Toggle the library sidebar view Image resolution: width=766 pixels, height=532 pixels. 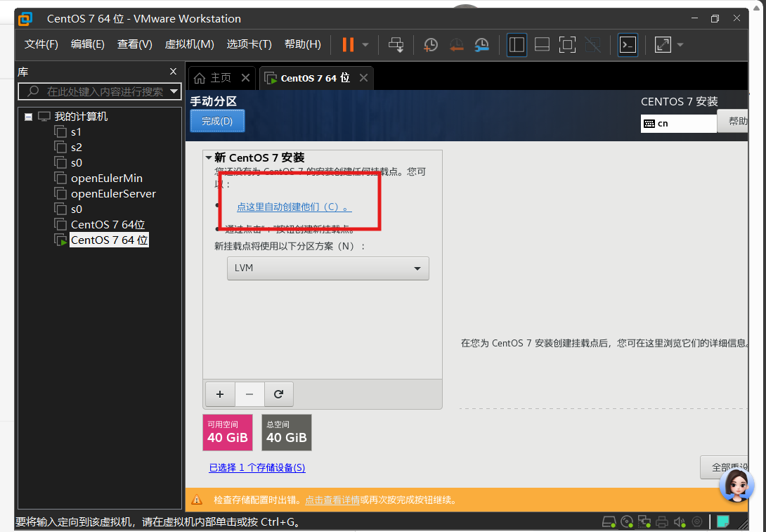click(517, 45)
